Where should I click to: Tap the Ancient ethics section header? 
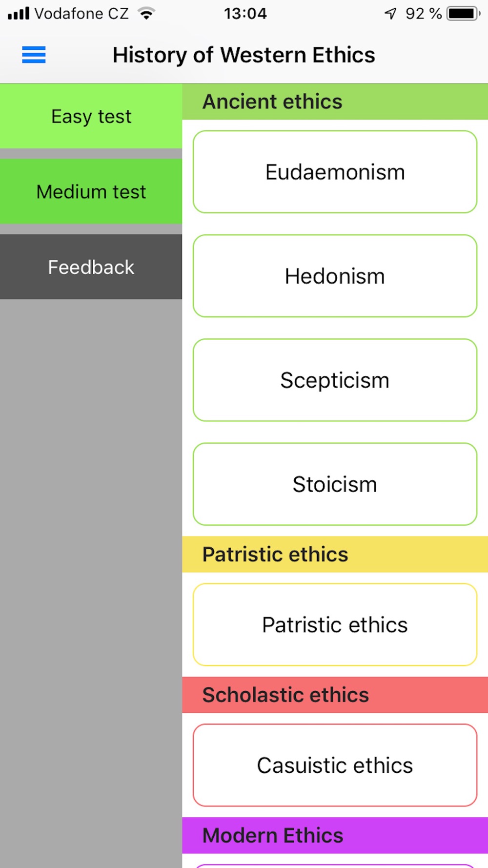point(335,102)
